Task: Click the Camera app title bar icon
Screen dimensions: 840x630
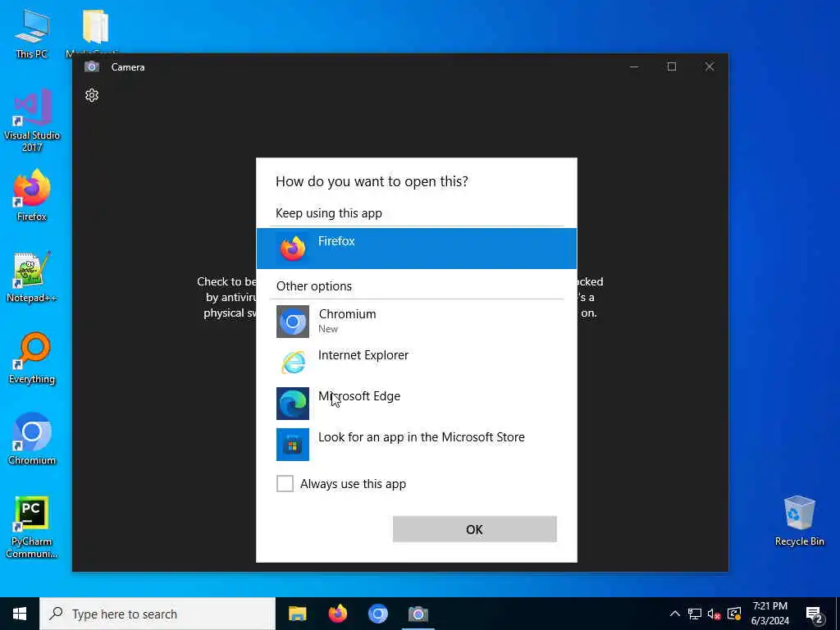Action: click(x=92, y=67)
